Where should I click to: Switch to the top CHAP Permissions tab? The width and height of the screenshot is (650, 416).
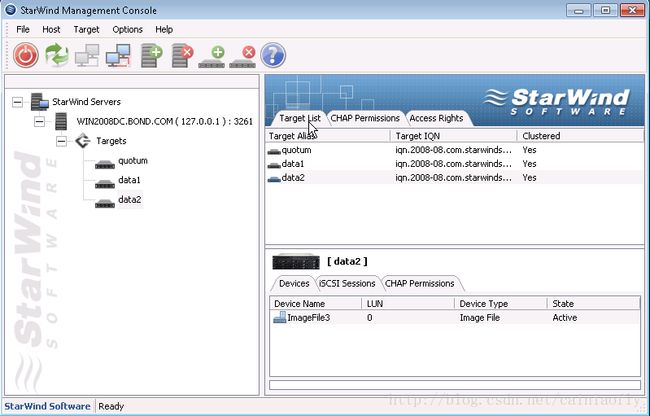365,118
